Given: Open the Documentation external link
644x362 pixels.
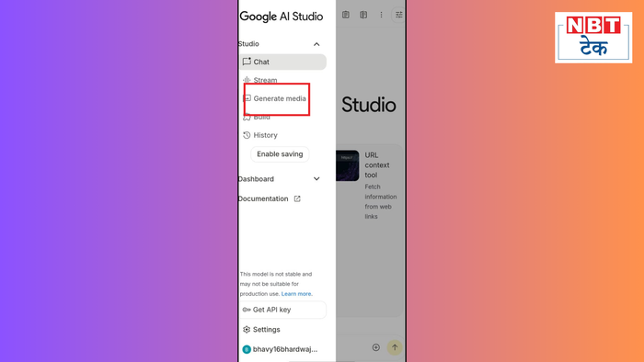Looking at the screenshot, I should 270,198.
